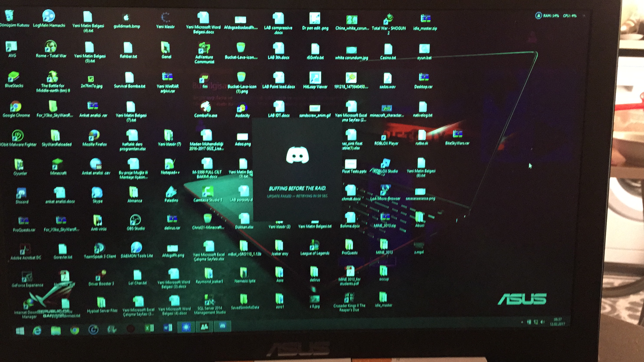Screen dimensions: 644x362
Task: Open File Explorer from the taskbar
Action: coord(56,331)
